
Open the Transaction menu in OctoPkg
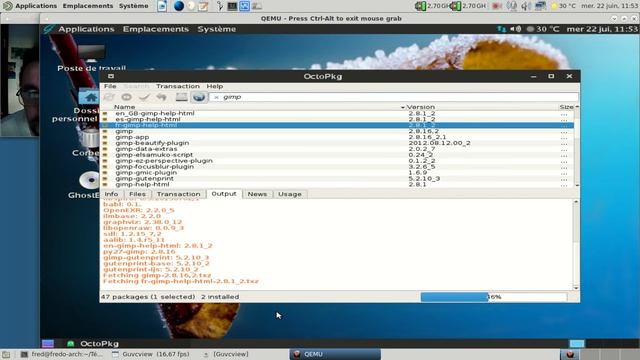coord(178,86)
